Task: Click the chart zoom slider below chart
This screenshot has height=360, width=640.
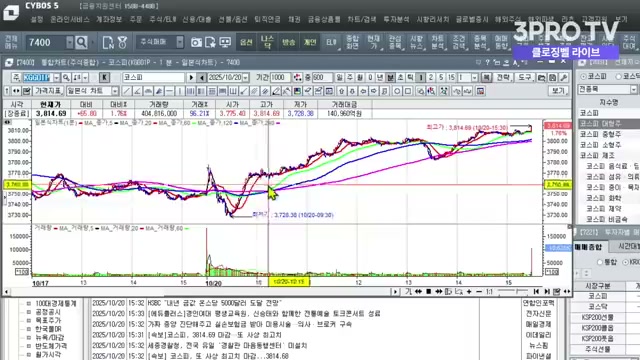Action: click(513, 291)
